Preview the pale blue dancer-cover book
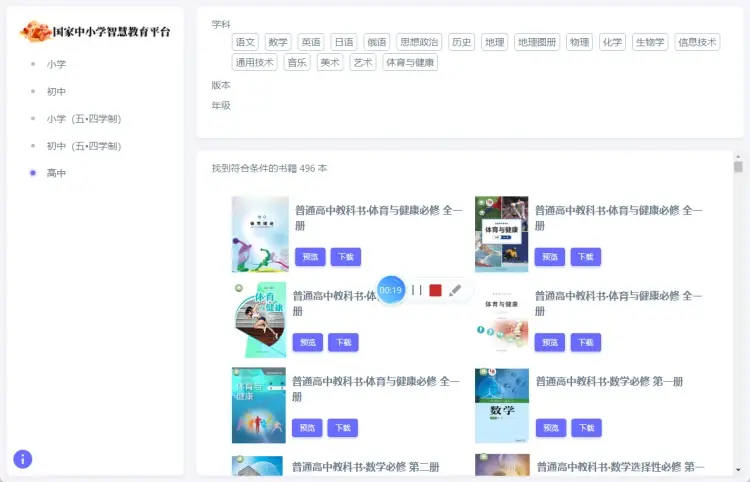The height and width of the screenshot is (482, 750). click(x=310, y=257)
